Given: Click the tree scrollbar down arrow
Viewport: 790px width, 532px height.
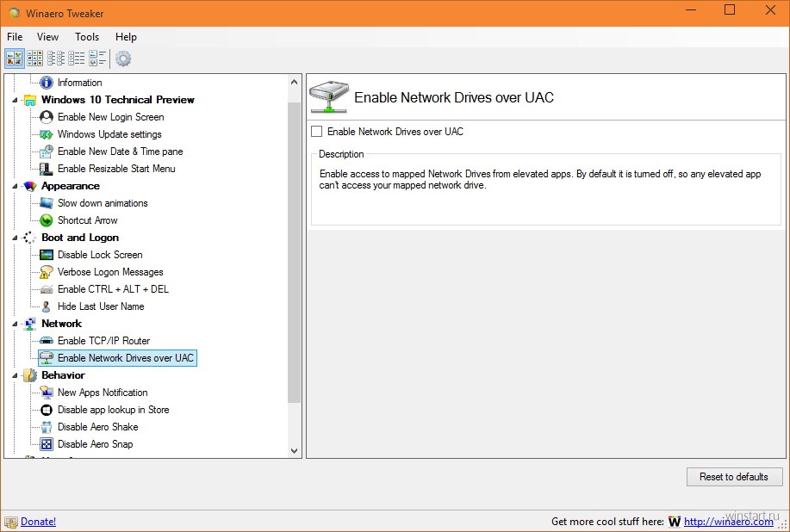Looking at the screenshot, I should tap(295, 451).
